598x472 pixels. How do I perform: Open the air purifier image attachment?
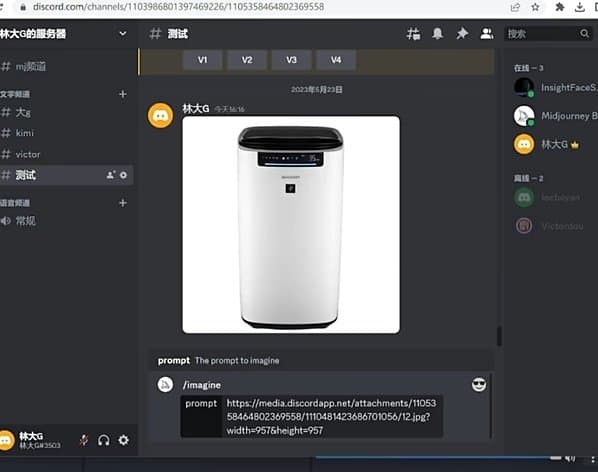[x=291, y=225]
